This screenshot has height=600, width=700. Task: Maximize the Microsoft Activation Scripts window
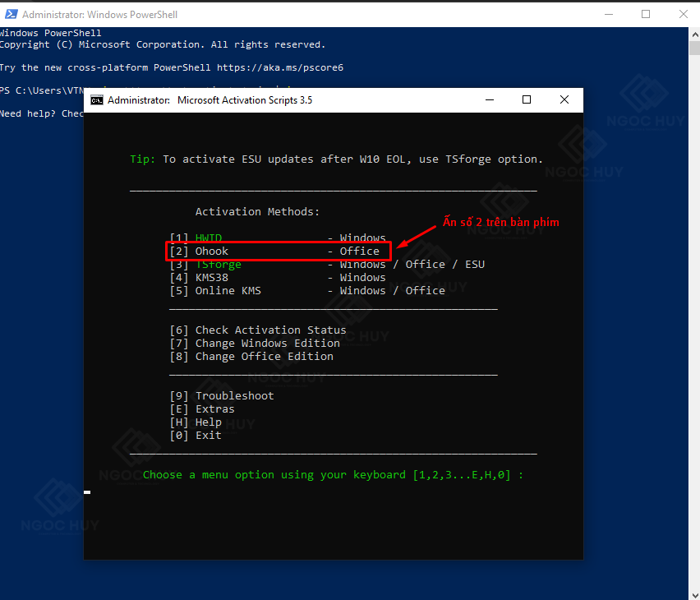click(527, 99)
